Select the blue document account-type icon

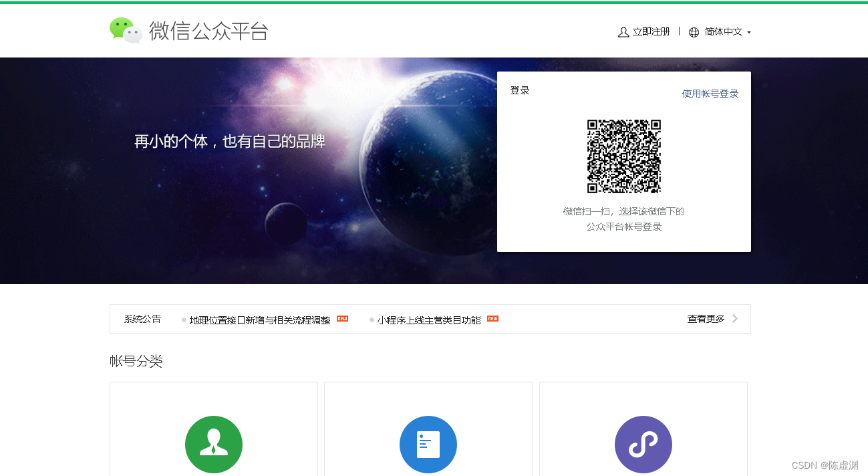coord(428,445)
